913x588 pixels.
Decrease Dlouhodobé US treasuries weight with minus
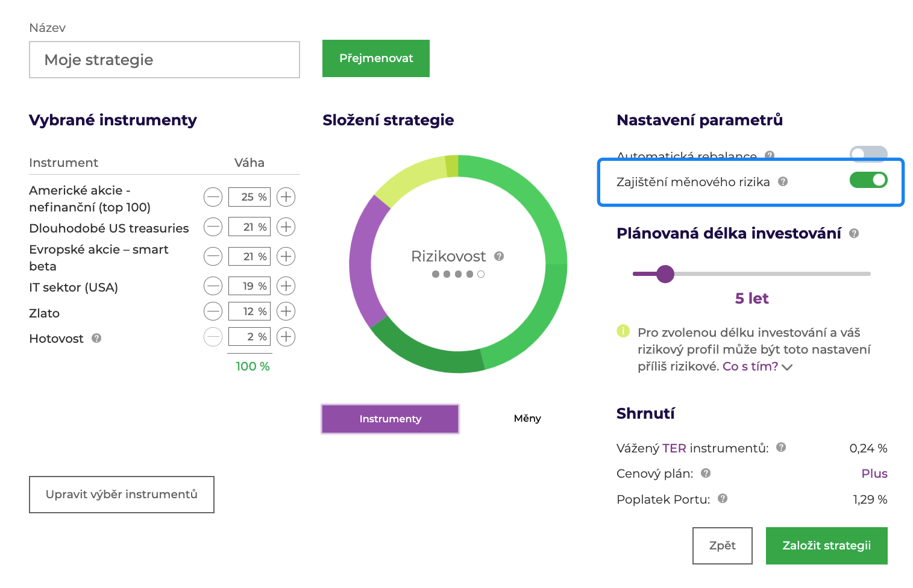pyautogui.click(x=213, y=227)
